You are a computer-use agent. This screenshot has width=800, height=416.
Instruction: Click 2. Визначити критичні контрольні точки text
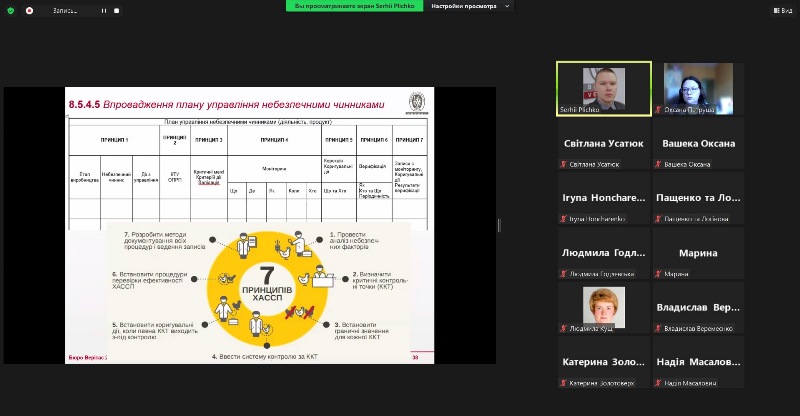coord(380,280)
